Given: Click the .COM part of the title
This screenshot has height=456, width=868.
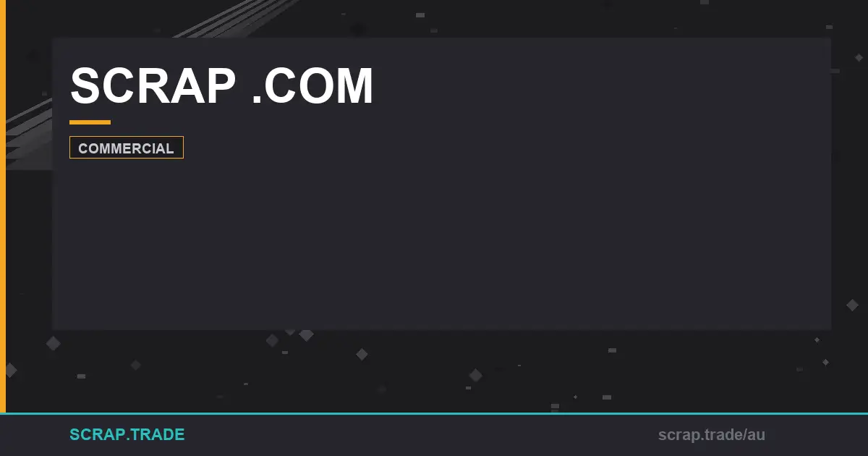Looking at the screenshot, I should point(312,86).
